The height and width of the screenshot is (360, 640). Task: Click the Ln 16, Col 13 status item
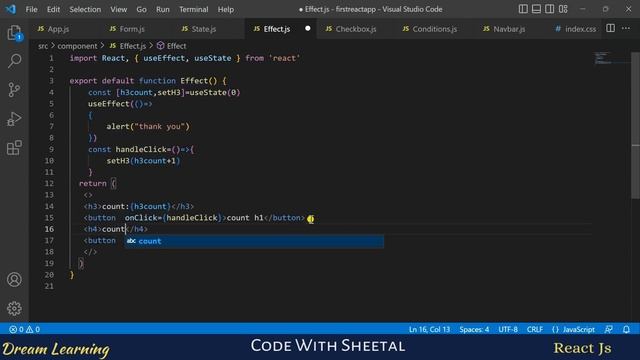429,329
